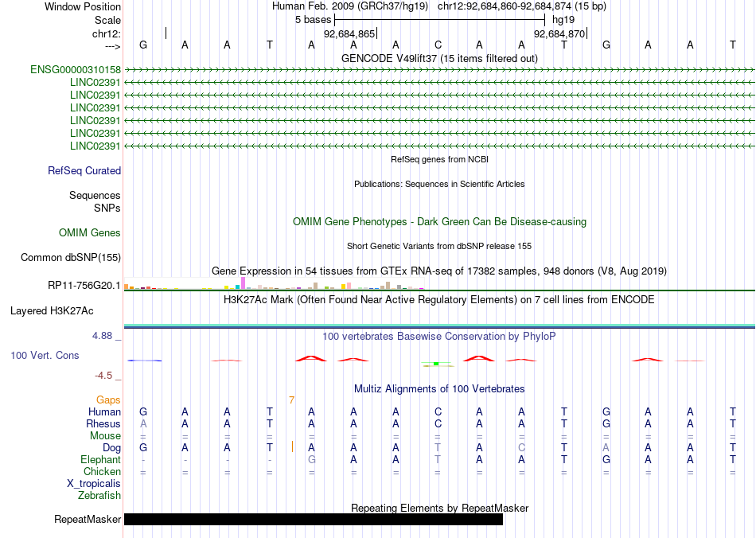Click the Sequences track label

pos(95,195)
